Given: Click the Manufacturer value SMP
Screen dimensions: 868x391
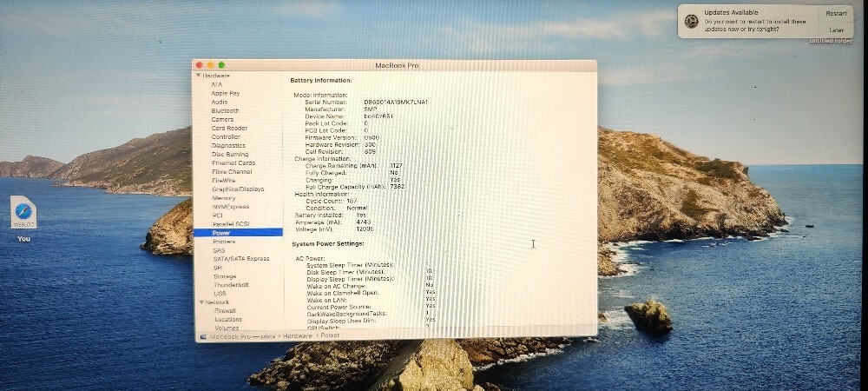Looking at the screenshot, I should (x=371, y=109).
